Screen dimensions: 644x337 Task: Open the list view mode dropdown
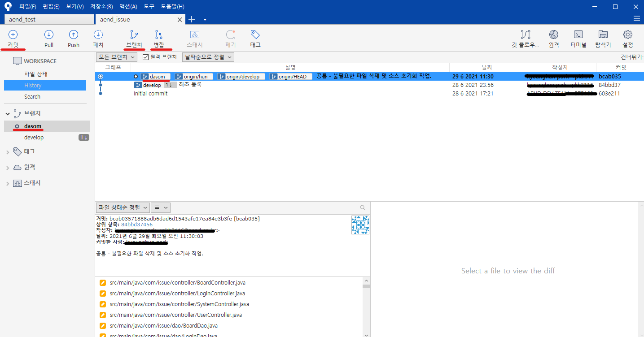coord(160,207)
